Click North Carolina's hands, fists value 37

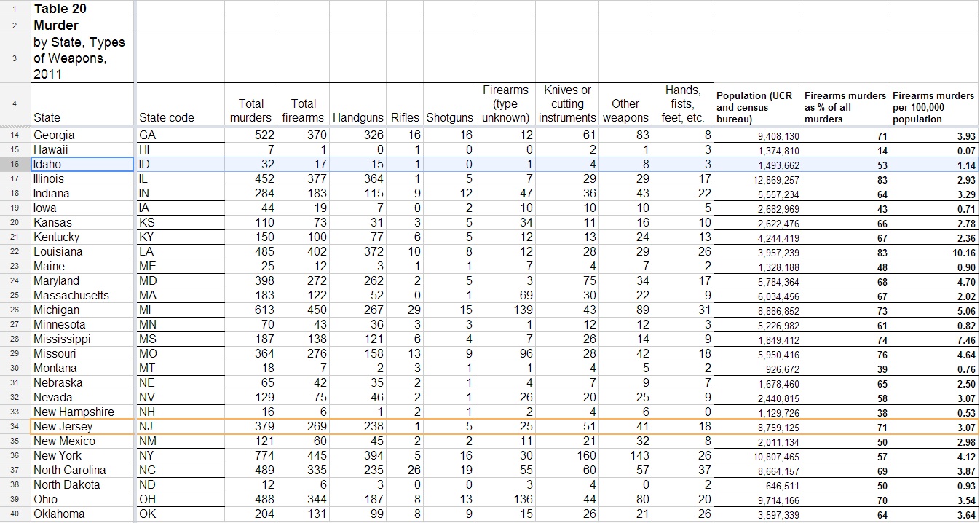tap(683, 470)
